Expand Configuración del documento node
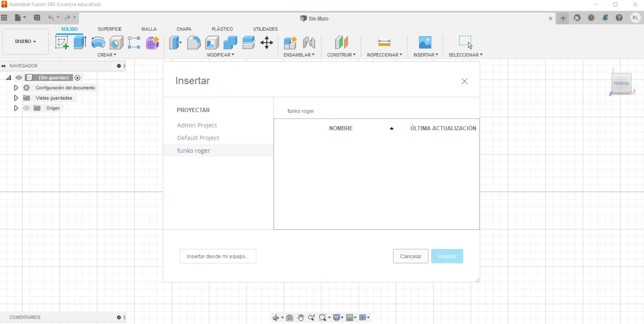Viewport: 644px width, 324px height. point(16,88)
